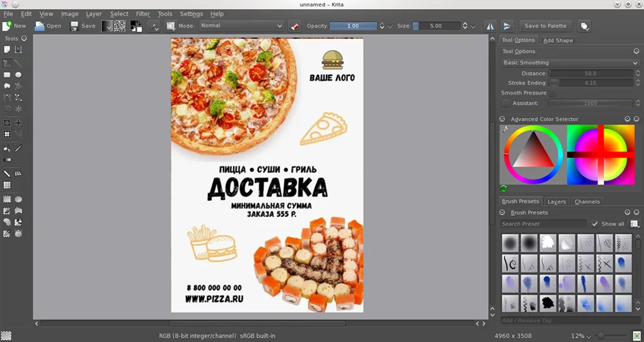Enable the Smooth Pressure checkbox
The height and width of the screenshot is (342, 644).
(x=553, y=93)
